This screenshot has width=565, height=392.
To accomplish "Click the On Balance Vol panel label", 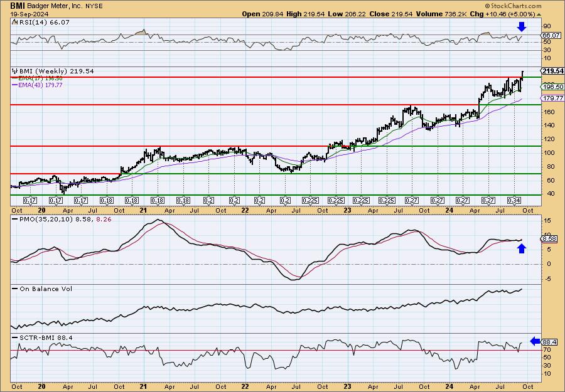I will pos(46,289).
